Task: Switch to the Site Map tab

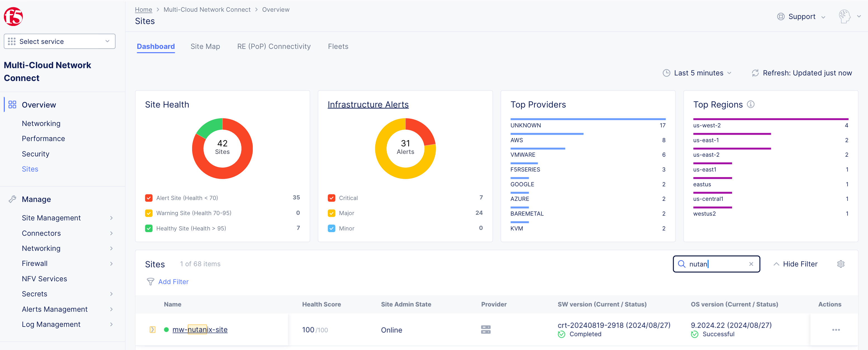Action: click(205, 46)
